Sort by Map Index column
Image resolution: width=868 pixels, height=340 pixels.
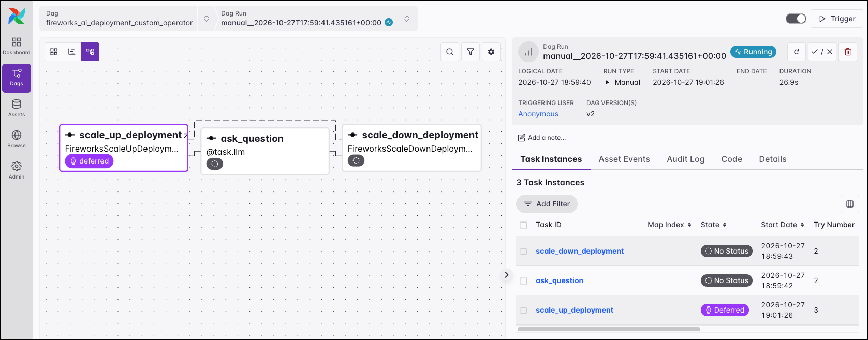(x=669, y=225)
